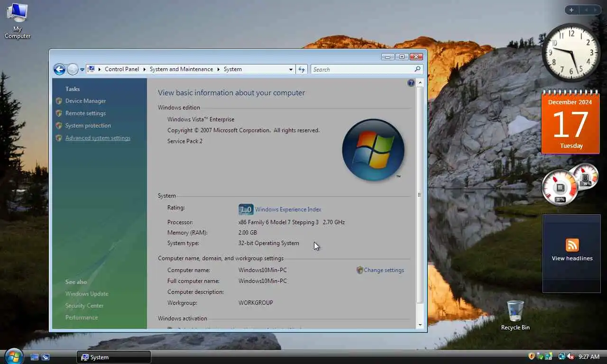607x364 pixels.
Task: Click the Forward navigation arrow
Action: click(73, 70)
